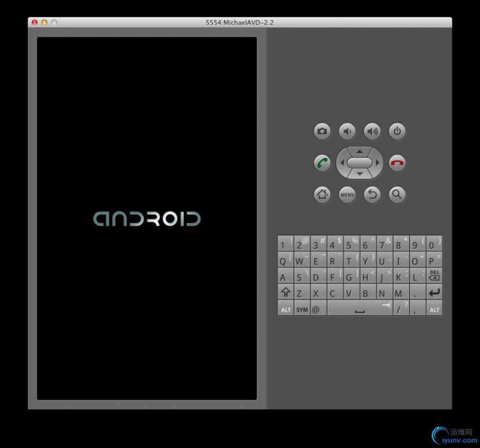480x448 pixels.
Task: Click the Z key
Action: pyautogui.click(x=302, y=292)
